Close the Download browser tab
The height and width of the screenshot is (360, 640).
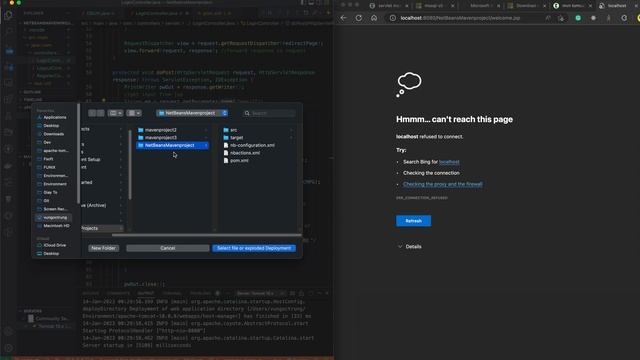[544, 6]
